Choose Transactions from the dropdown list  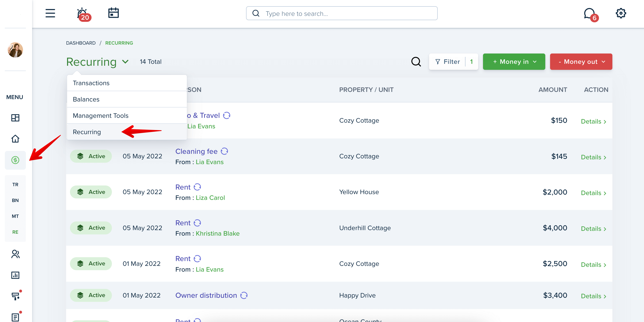(127, 83)
